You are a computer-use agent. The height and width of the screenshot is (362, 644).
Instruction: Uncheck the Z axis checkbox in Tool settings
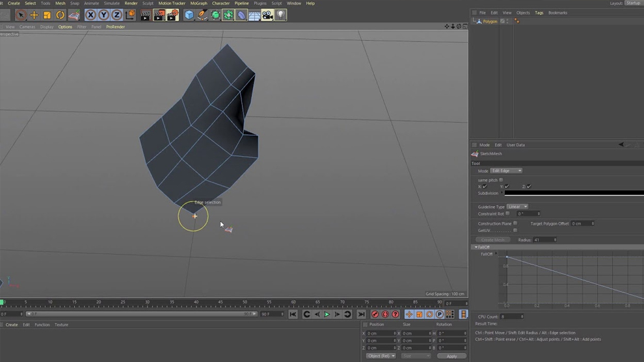pyautogui.click(x=529, y=187)
